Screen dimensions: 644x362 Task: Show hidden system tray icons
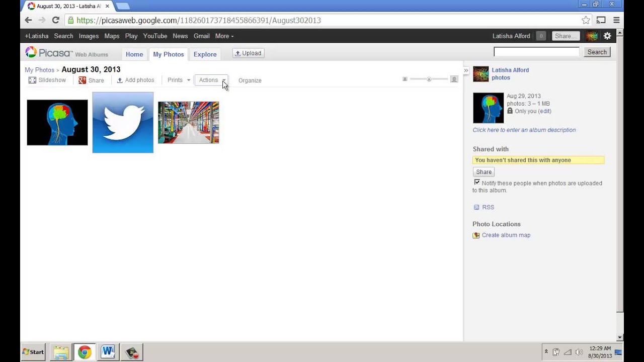(546, 352)
